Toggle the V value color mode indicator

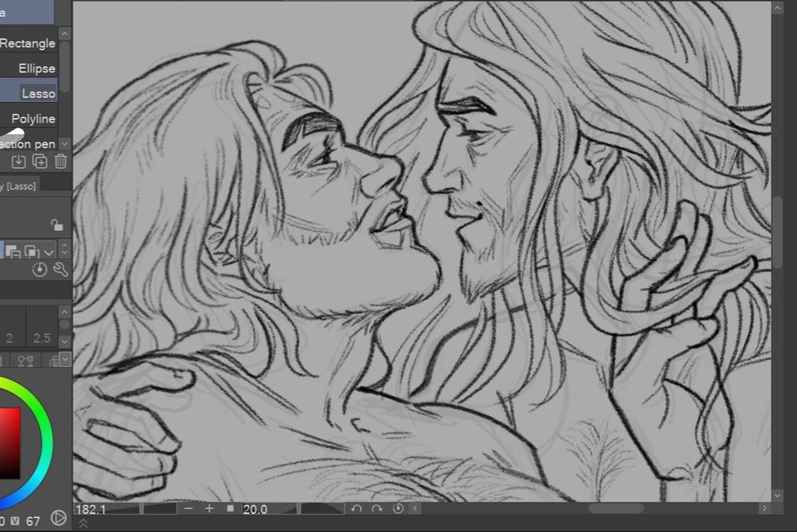coord(15,521)
